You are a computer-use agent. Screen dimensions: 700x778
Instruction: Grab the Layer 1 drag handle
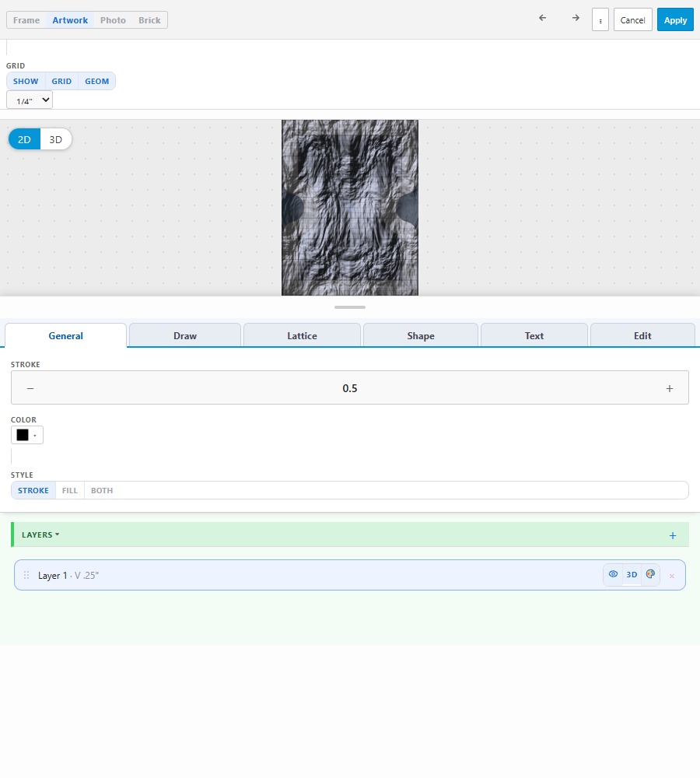[x=26, y=575]
